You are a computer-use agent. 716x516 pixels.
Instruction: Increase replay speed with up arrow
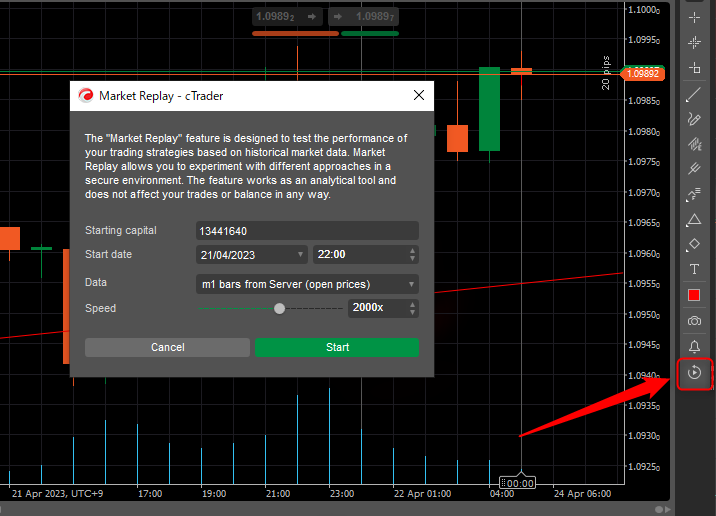(412, 304)
